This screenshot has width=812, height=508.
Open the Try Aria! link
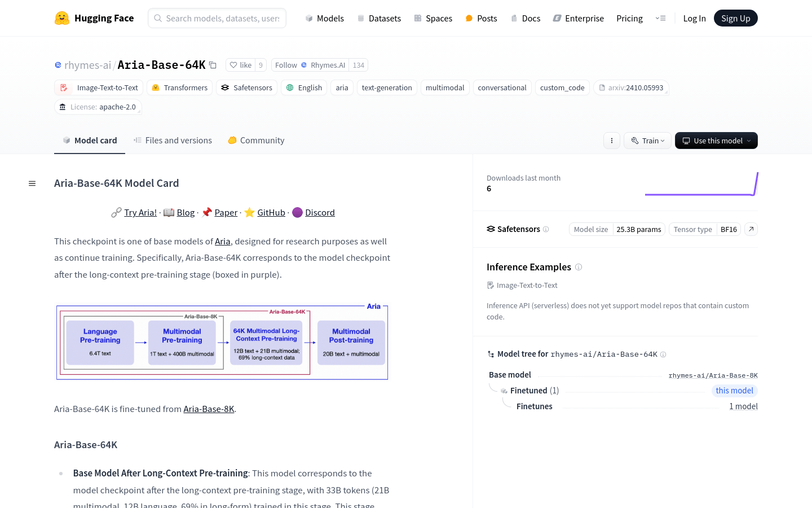pyautogui.click(x=140, y=212)
